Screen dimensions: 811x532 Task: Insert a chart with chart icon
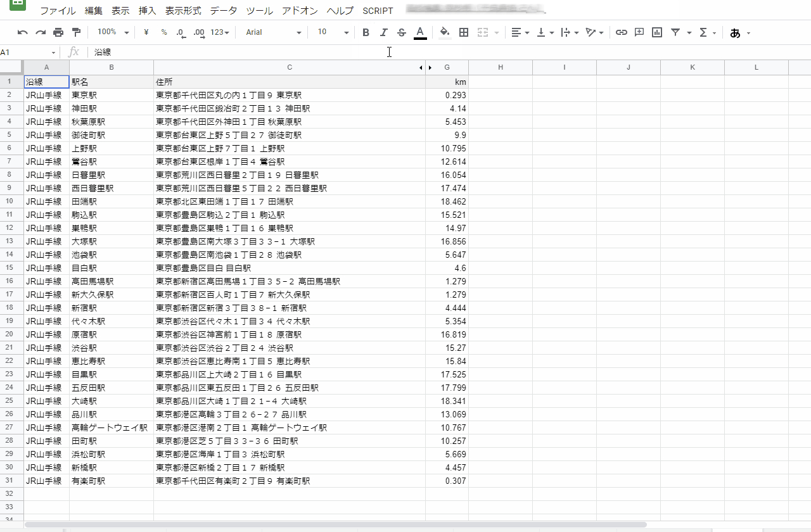(657, 32)
